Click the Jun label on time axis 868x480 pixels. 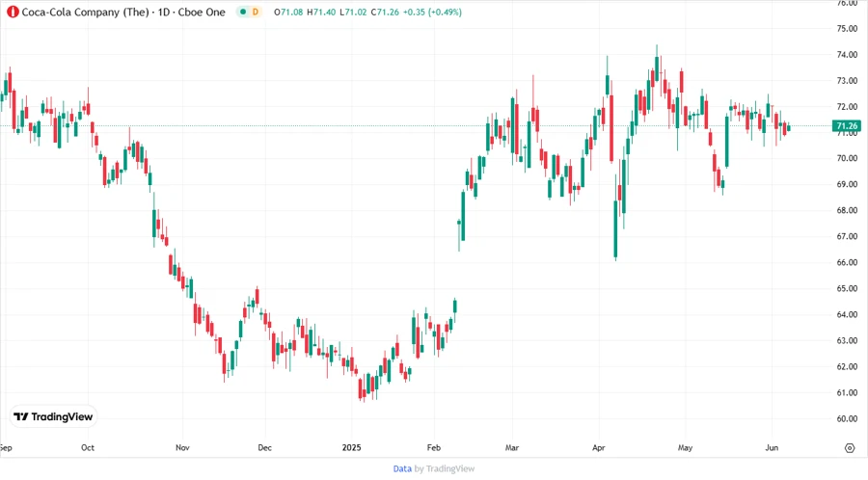772,447
